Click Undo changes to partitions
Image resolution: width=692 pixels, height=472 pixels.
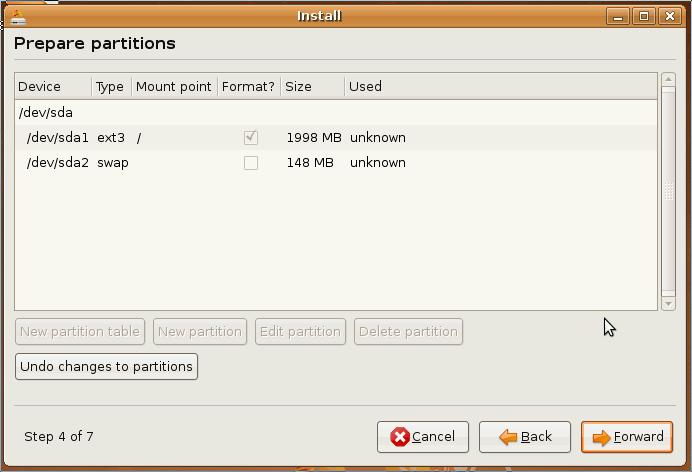pyautogui.click(x=106, y=367)
